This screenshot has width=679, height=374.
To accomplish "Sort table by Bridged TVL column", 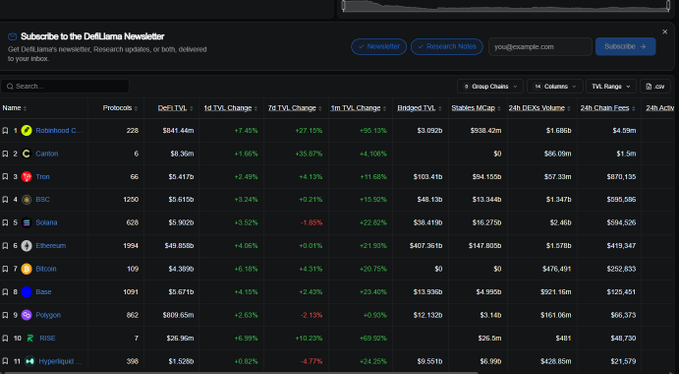I will click(x=420, y=108).
